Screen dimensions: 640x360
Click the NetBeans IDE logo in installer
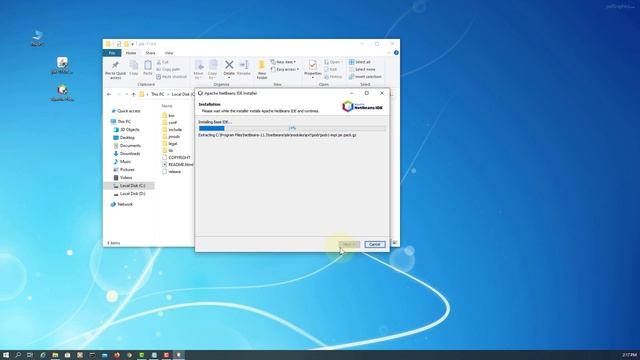click(x=362, y=107)
